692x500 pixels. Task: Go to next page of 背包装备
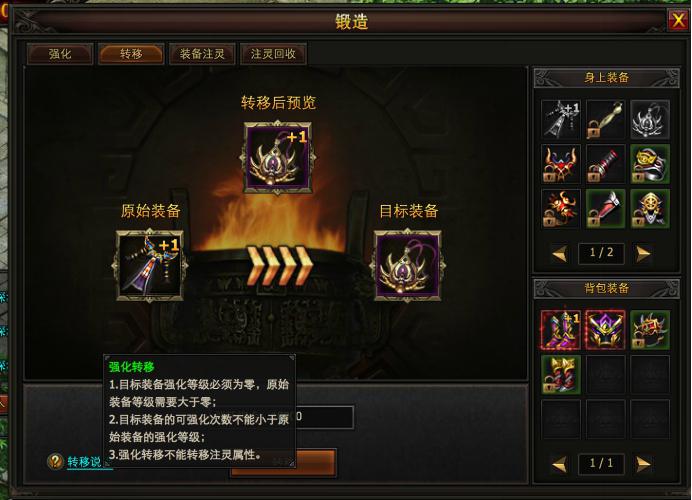point(643,463)
